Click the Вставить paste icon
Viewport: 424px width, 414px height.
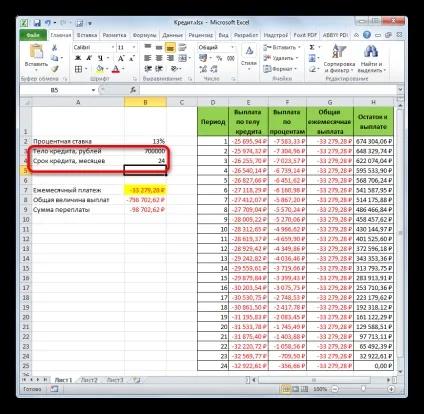pyautogui.click(x=36, y=52)
